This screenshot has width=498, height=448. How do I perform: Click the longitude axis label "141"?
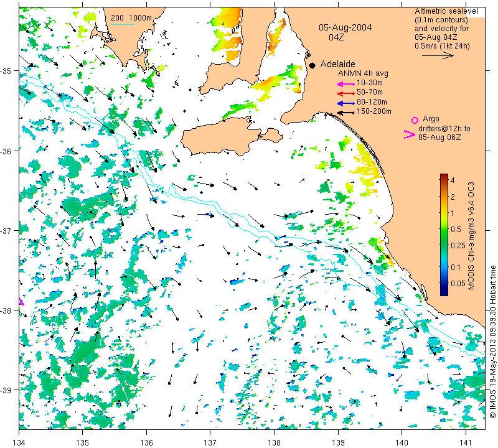(x=466, y=442)
